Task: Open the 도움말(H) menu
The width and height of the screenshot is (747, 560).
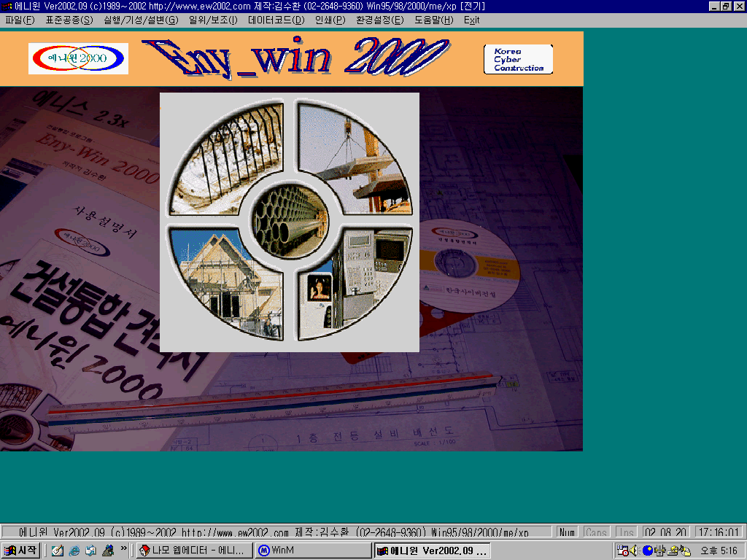Action: [x=433, y=20]
